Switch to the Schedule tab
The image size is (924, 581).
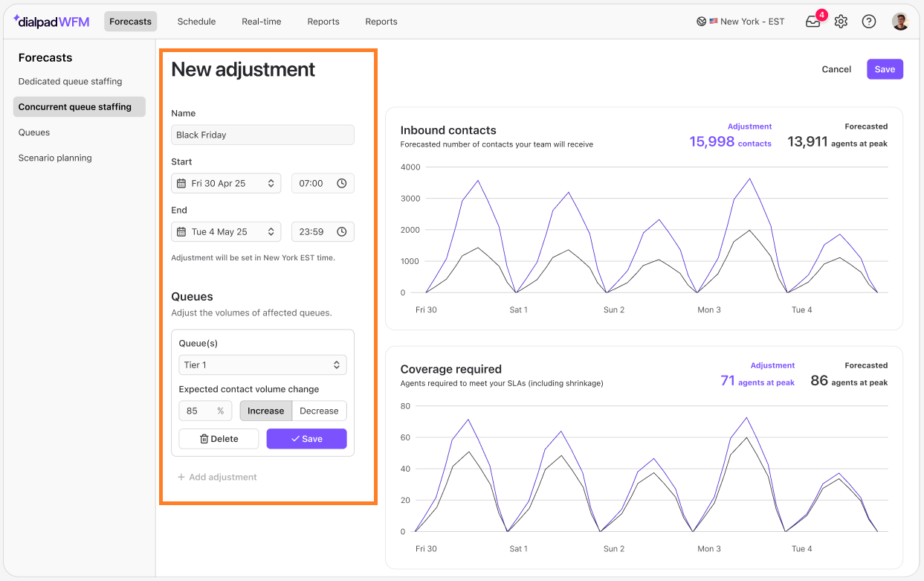[x=196, y=22]
